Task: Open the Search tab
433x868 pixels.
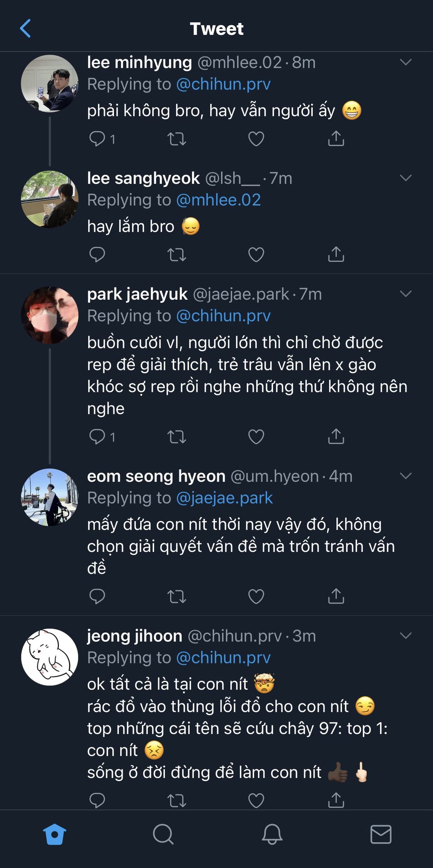Action: 163,834
